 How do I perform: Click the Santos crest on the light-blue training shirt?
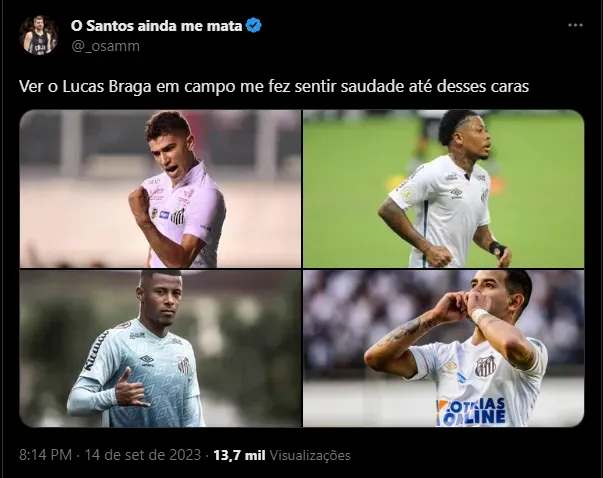coord(184,365)
